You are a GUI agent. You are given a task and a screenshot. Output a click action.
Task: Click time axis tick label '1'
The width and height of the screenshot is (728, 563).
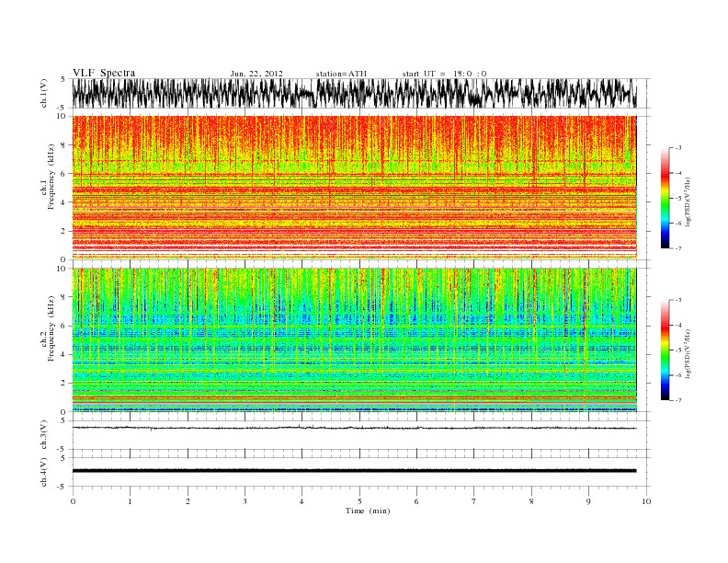pos(130,501)
